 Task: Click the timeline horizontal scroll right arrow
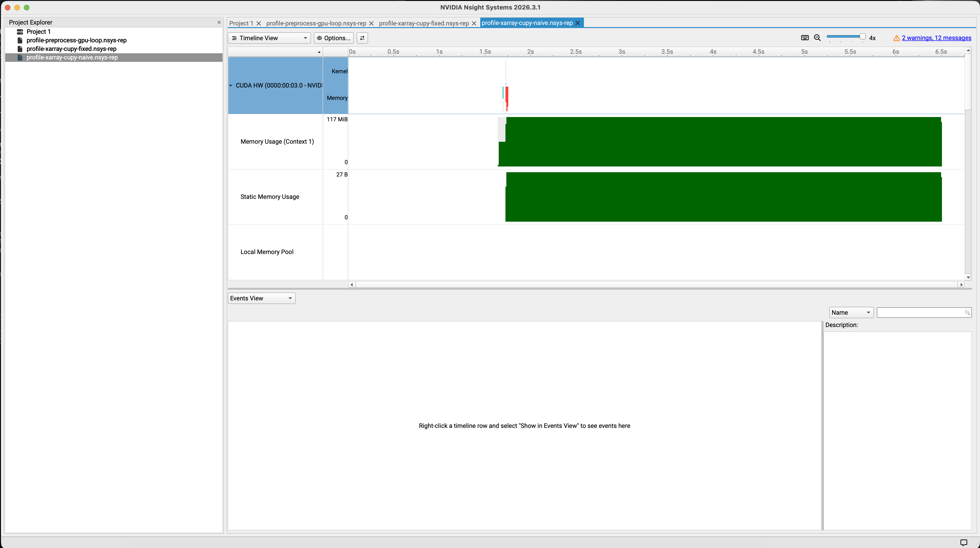point(961,285)
